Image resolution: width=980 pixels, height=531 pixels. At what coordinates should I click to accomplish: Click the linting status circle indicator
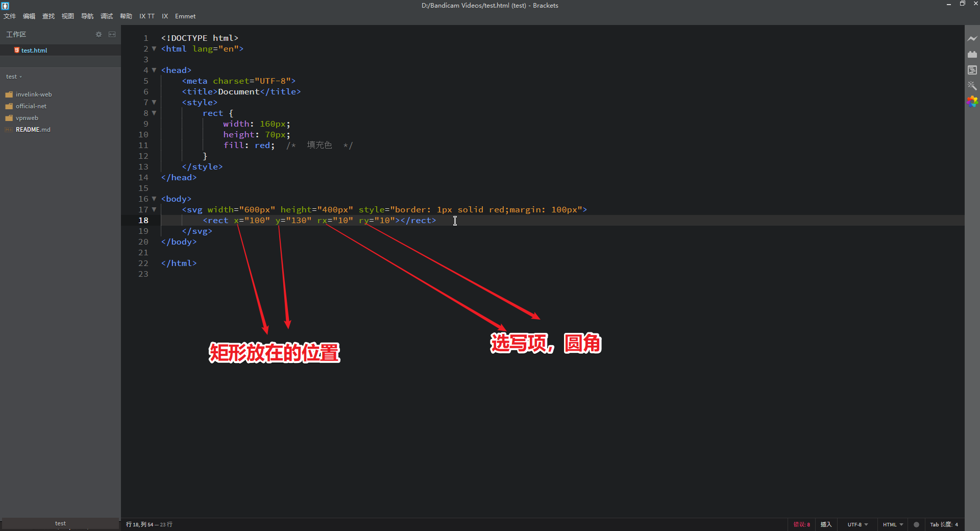[x=916, y=524]
